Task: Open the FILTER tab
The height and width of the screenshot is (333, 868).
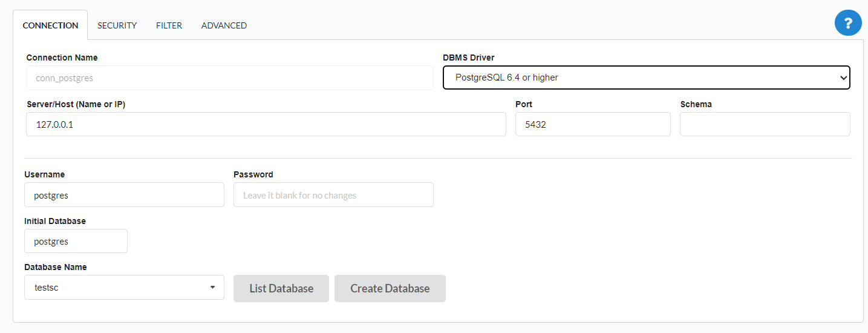Action: 169,25
